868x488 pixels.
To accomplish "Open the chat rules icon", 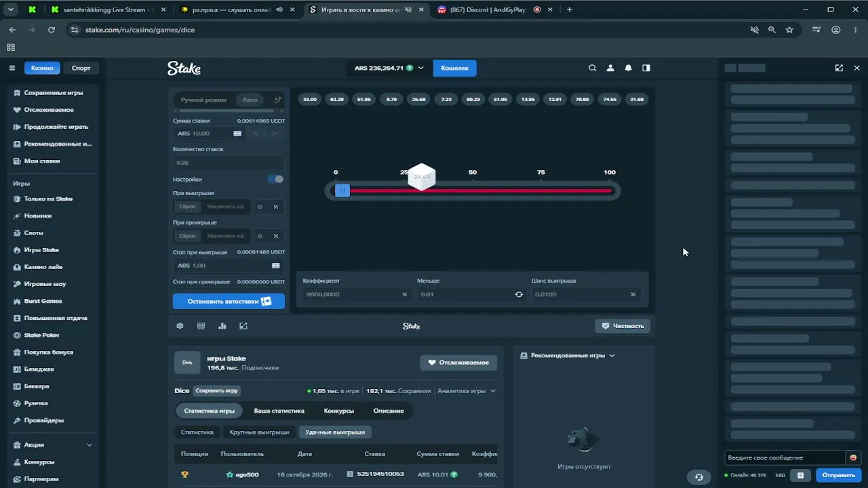I will (x=800, y=475).
